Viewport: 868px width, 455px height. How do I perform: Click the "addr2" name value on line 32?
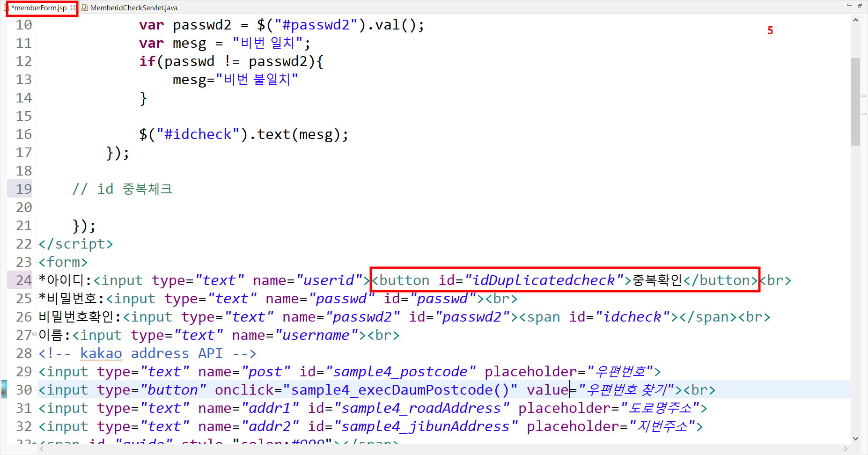270,426
